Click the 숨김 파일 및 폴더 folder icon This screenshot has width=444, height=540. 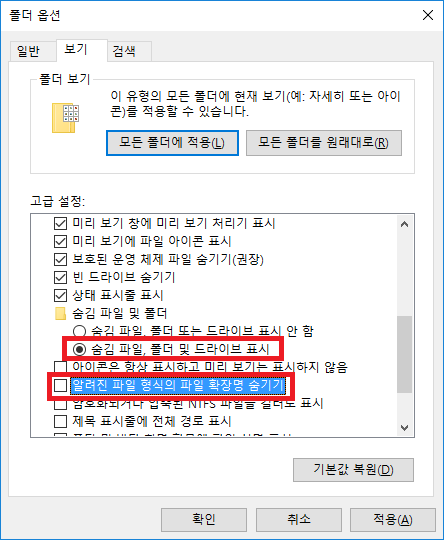point(60,313)
